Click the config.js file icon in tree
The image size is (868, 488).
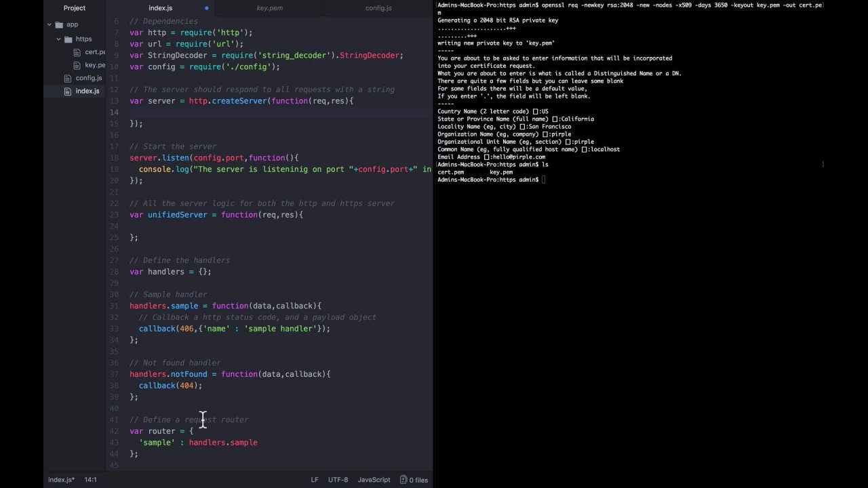(68, 78)
